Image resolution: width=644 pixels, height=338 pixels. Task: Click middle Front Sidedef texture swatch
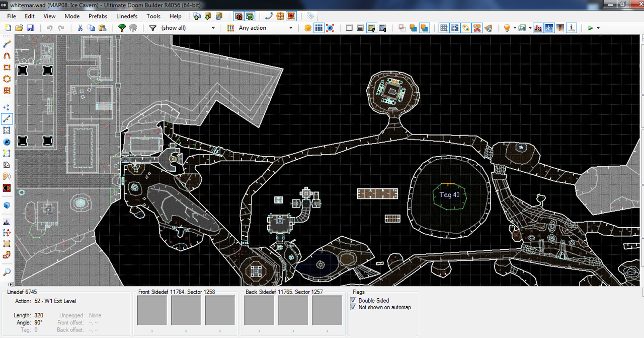(x=186, y=310)
